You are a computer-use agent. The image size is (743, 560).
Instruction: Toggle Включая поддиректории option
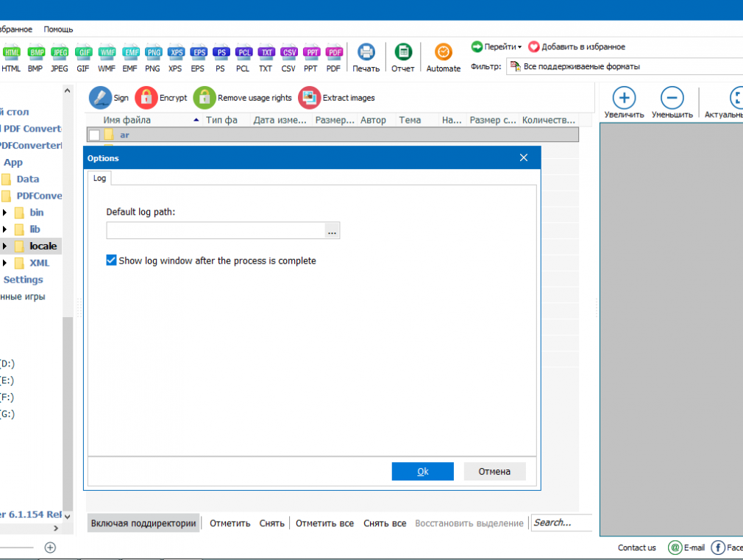pos(143,523)
